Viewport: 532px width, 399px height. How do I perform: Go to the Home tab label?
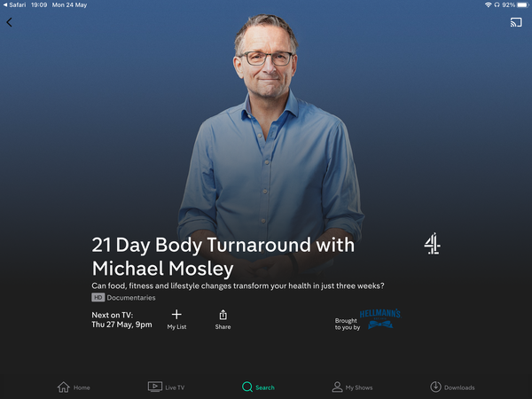coord(82,387)
